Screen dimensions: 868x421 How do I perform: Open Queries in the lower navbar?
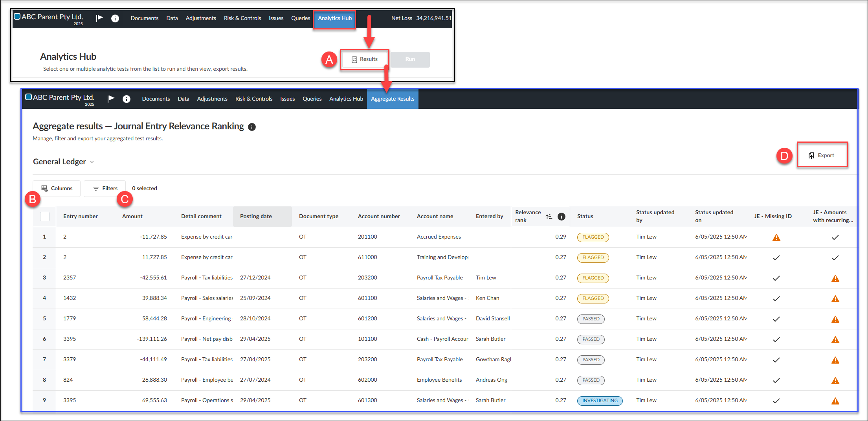click(x=312, y=99)
